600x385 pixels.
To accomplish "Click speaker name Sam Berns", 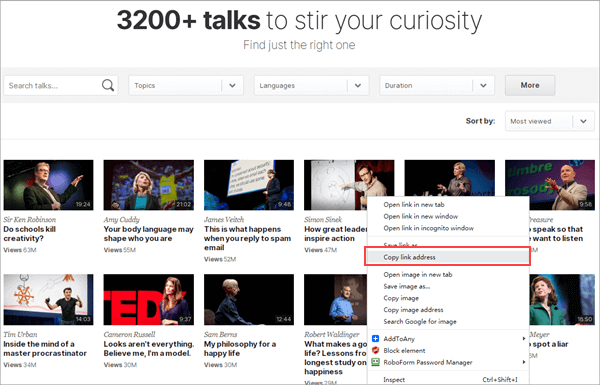I will pos(220,334).
